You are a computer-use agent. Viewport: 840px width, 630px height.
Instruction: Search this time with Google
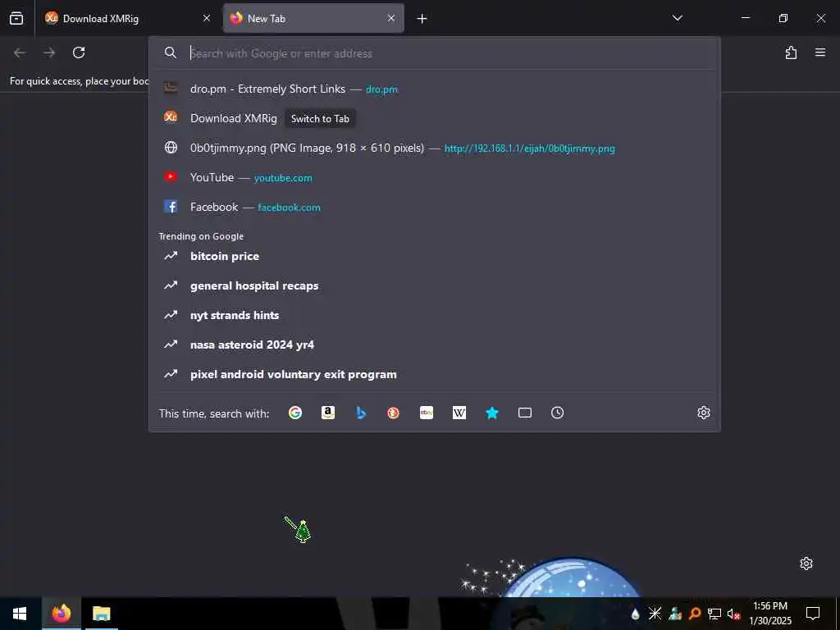tap(295, 413)
